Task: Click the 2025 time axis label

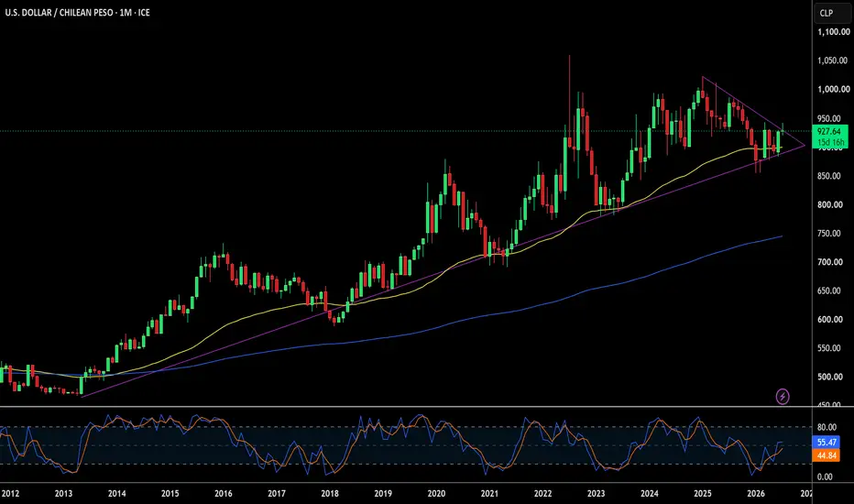Action: coord(703,494)
